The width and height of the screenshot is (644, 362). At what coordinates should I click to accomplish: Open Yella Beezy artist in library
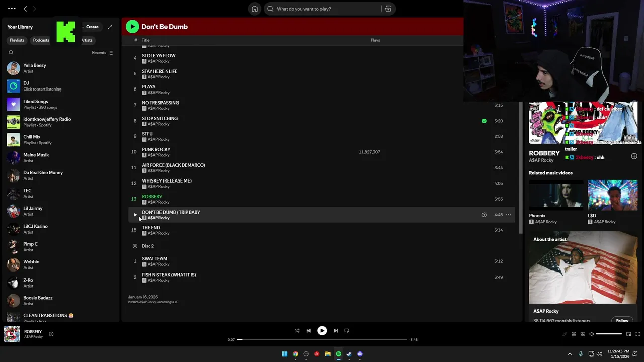(x=60, y=68)
